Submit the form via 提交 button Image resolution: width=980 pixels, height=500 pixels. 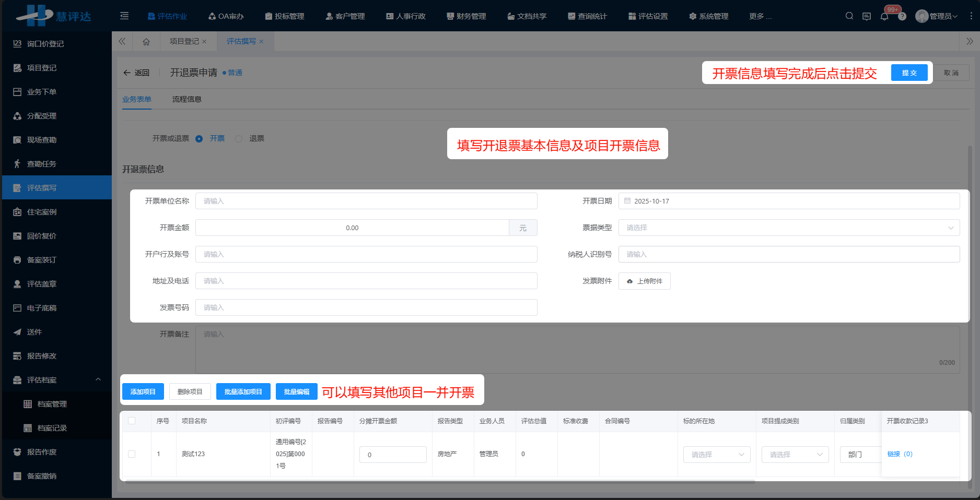pyautogui.click(x=909, y=73)
